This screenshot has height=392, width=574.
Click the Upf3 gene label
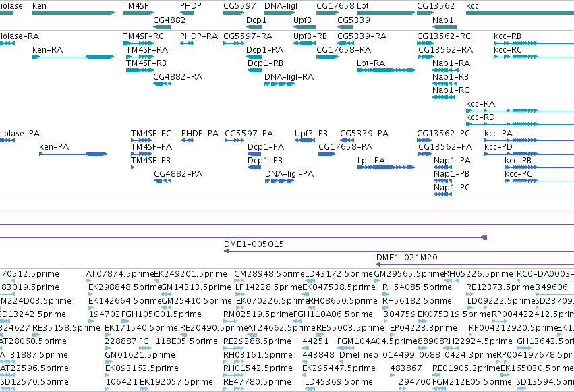click(302, 20)
